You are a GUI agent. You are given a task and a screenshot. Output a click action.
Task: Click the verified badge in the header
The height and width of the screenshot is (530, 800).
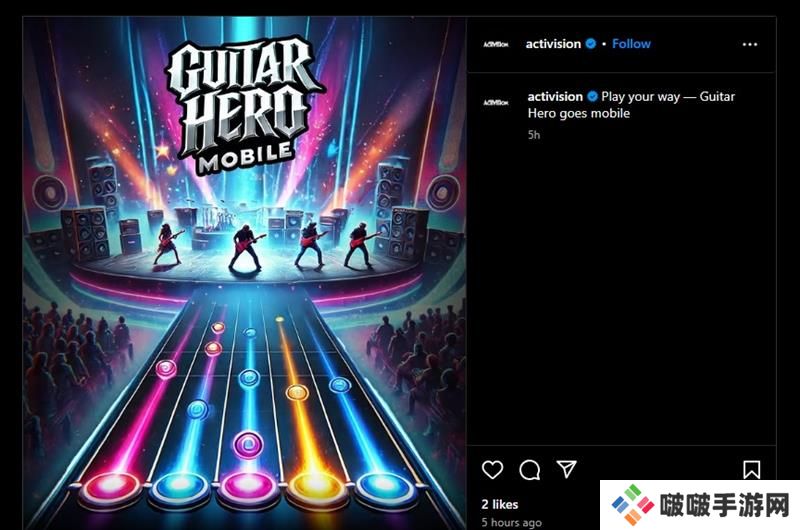click(591, 44)
